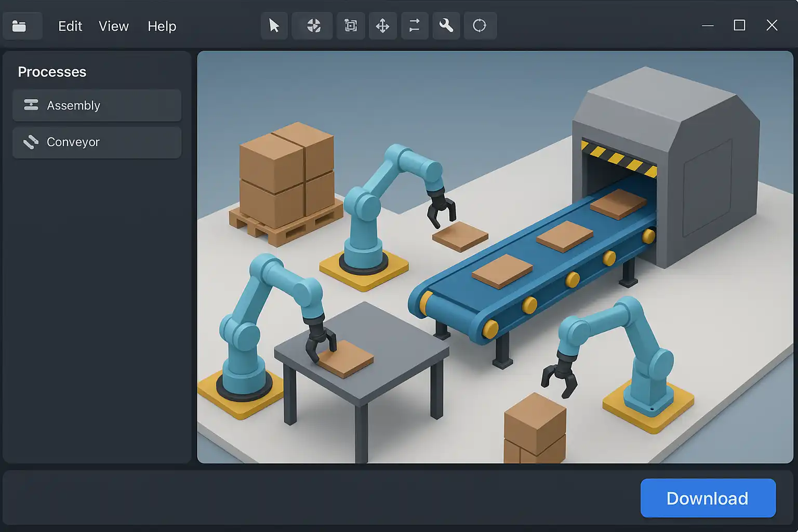Open the Help menu

point(162,26)
